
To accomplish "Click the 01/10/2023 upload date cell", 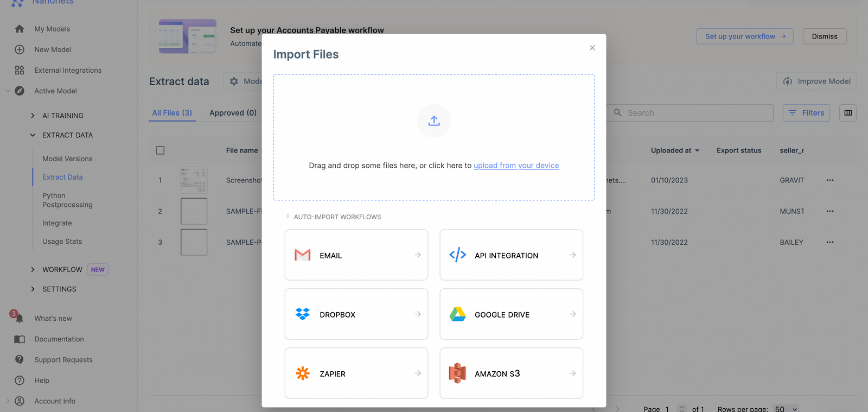I will click(x=669, y=180).
